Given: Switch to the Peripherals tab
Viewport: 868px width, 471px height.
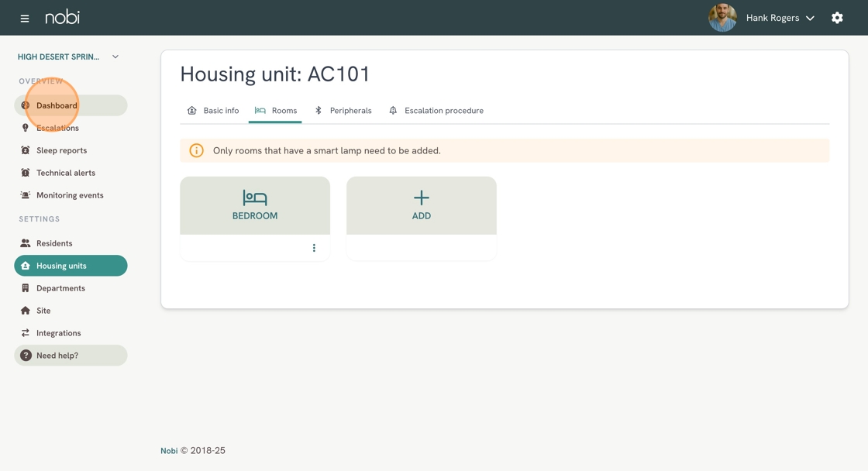Looking at the screenshot, I should (343, 111).
